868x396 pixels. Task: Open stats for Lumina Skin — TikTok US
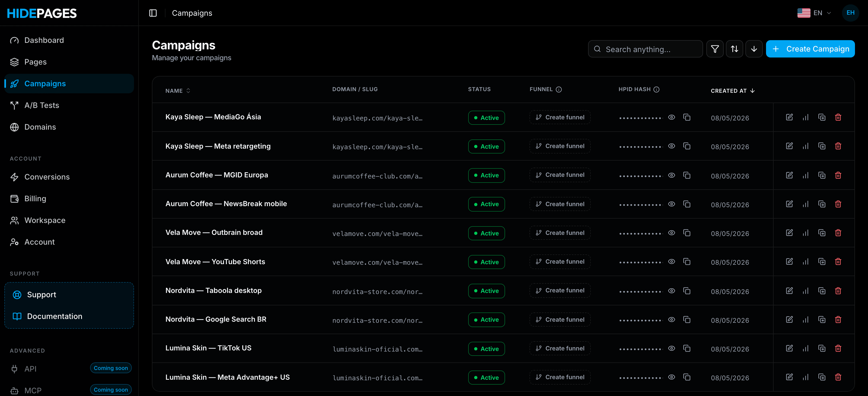[x=805, y=348]
